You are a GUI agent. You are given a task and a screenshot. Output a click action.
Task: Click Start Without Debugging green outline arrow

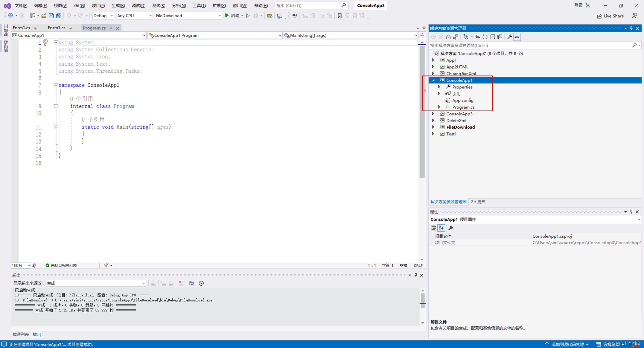248,16
